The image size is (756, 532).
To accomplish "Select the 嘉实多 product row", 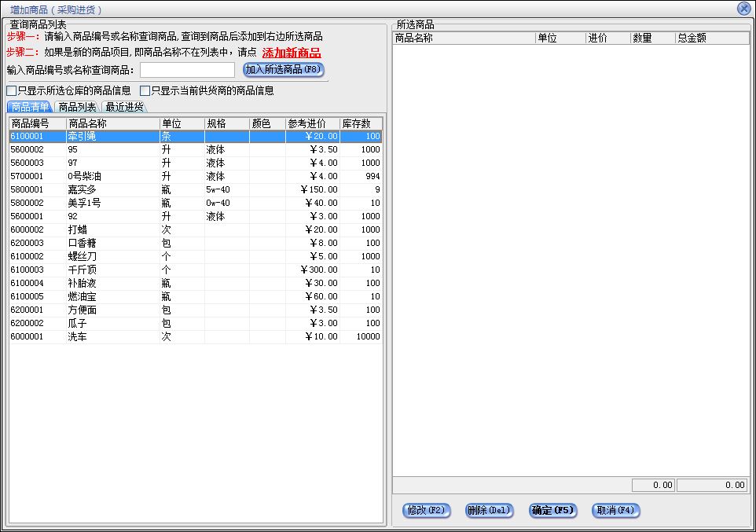I will (83, 190).
